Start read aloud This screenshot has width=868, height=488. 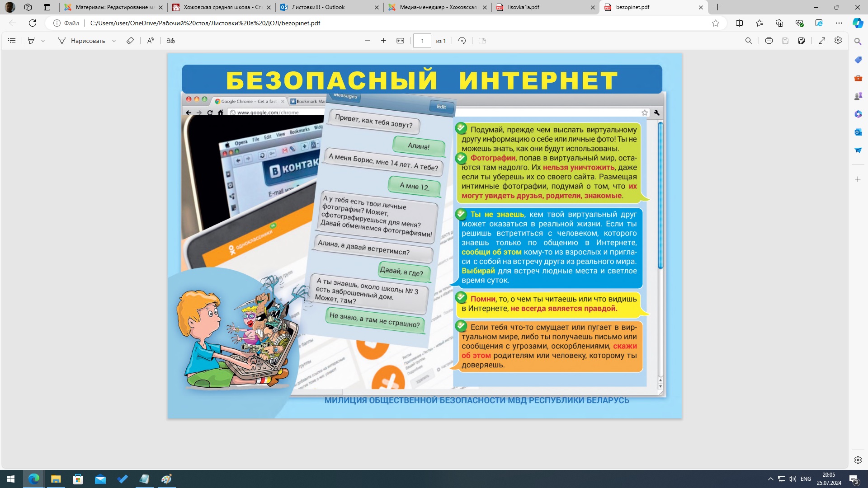[x=151, y=41]
